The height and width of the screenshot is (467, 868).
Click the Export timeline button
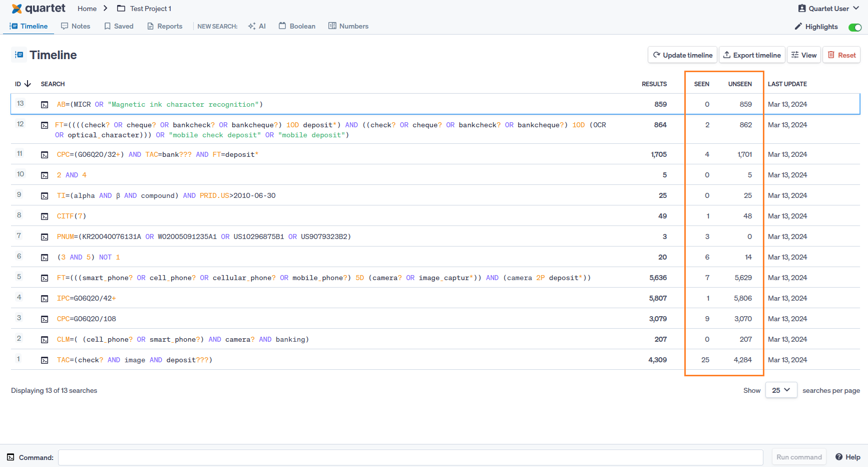[x=751, y=55]
